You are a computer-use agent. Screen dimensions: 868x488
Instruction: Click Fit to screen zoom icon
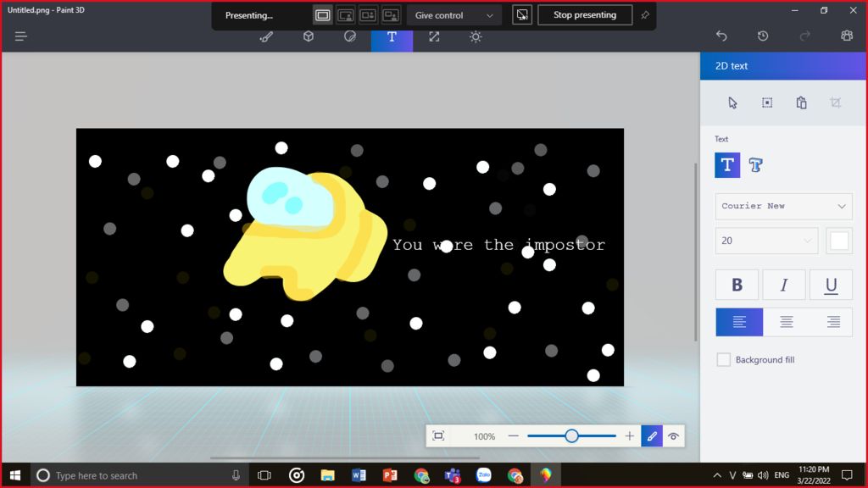tap(438, 436)
